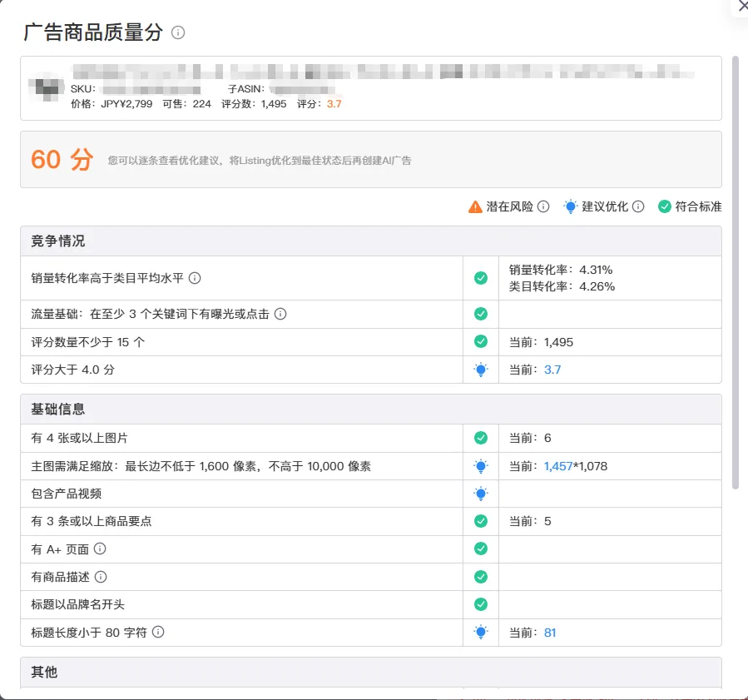This screenshot has height=700, width=748.
Task: Click the lightbulb for 主图需满足缩放 row
Action: point(481,466)
